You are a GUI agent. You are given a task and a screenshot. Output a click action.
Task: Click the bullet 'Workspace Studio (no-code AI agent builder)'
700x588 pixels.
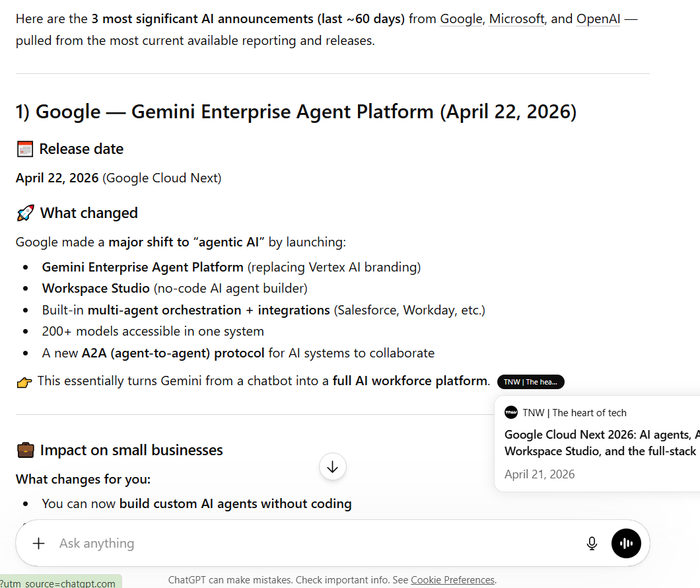(x=174, y=289)
